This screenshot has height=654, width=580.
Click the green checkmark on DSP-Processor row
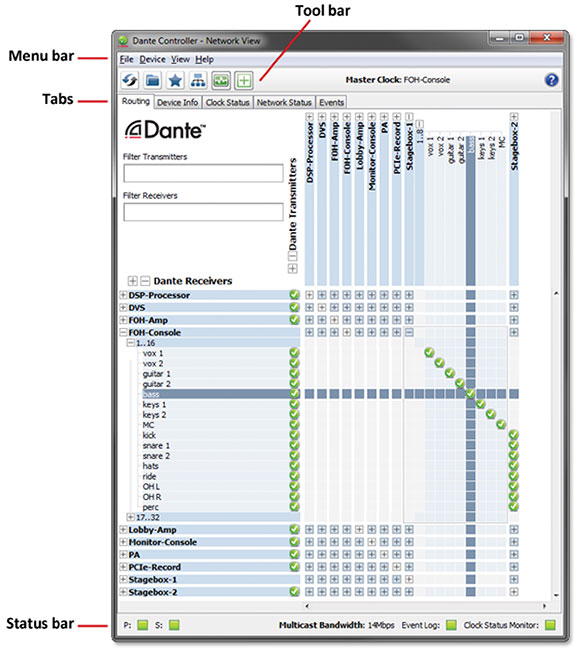click(294, 295)
